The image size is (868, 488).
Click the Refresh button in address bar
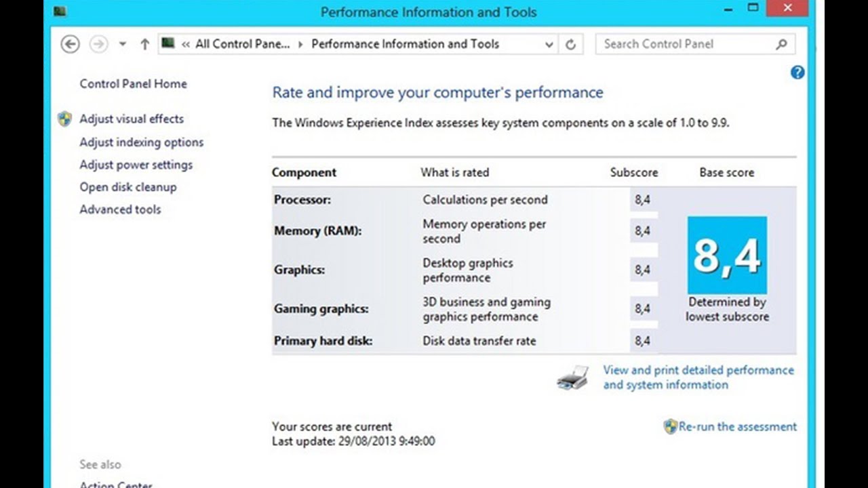tap(571, 44)
